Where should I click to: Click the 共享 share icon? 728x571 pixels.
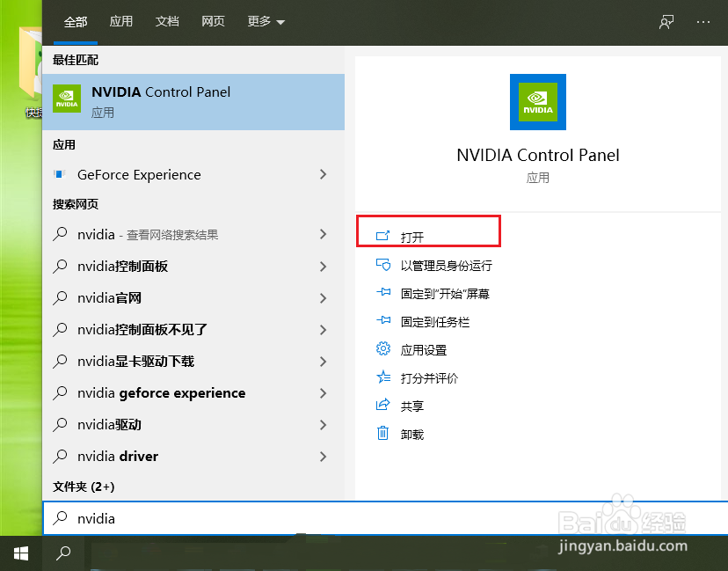pos(383,406)
